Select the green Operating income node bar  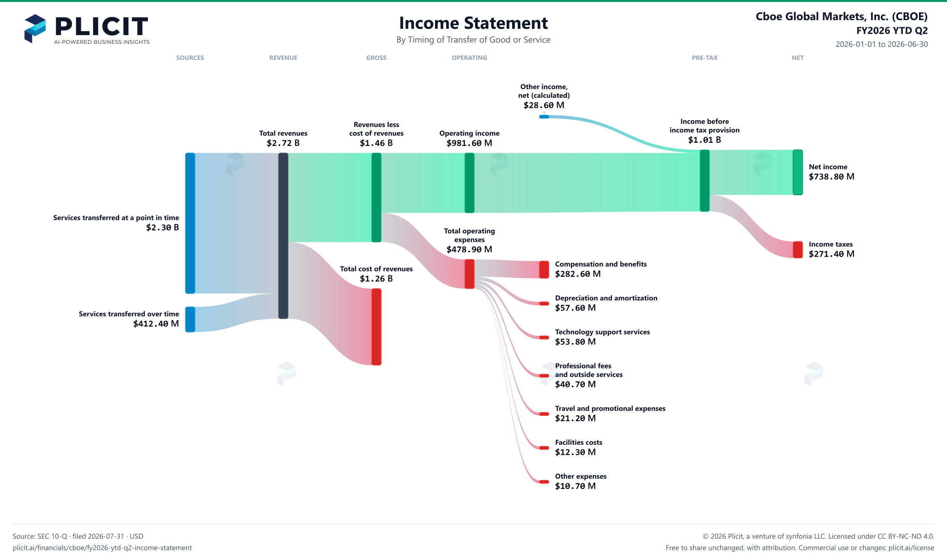470,183
